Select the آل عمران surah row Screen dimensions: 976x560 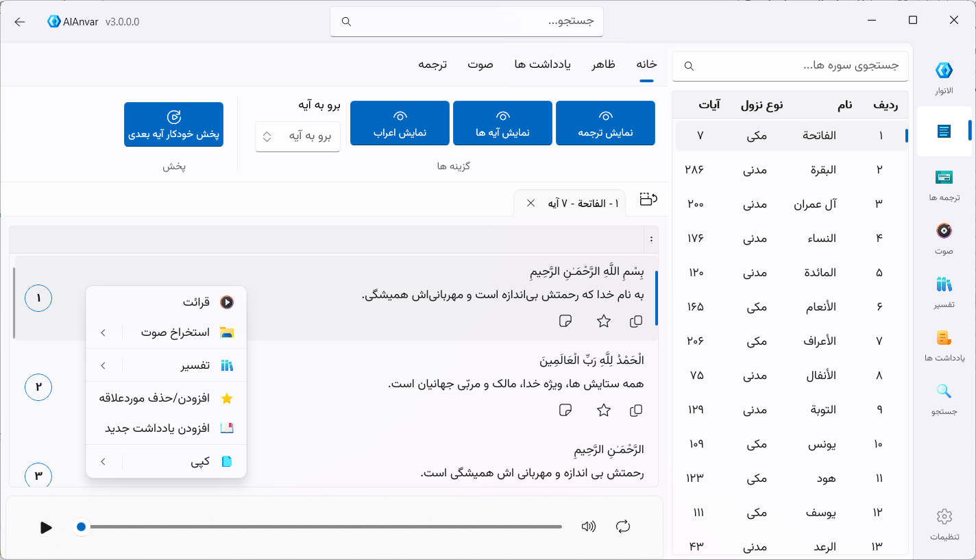tap(790, 204)
